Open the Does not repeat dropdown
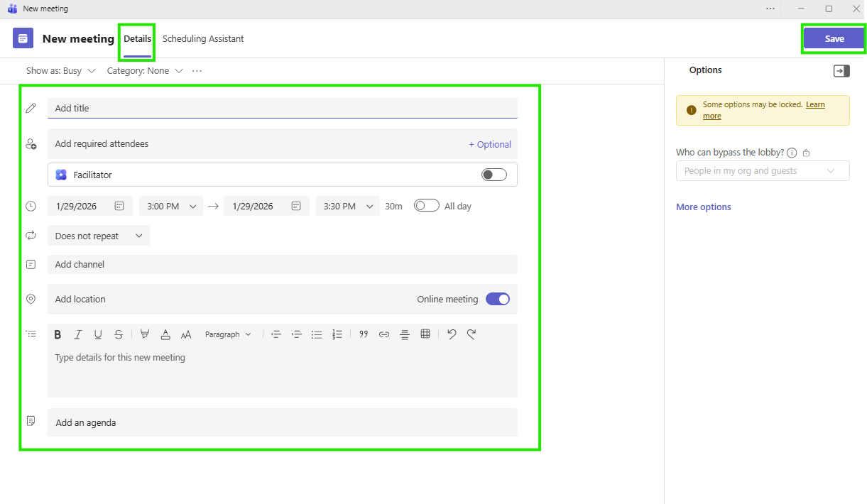Image resolution: width=867 pixels, height=504 pixels. pyautogui.click(x=99, y=236)
